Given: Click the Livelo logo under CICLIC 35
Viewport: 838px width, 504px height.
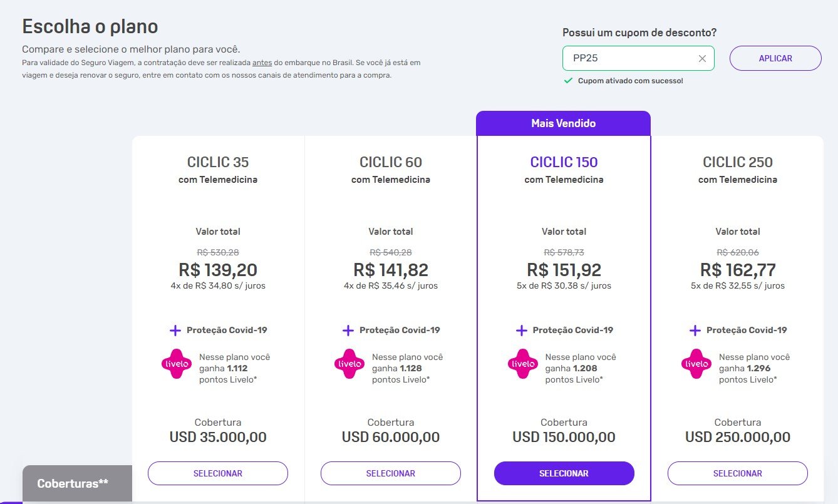Looking at the screenshot, I should pyautogui.click(x=177, y=364).
